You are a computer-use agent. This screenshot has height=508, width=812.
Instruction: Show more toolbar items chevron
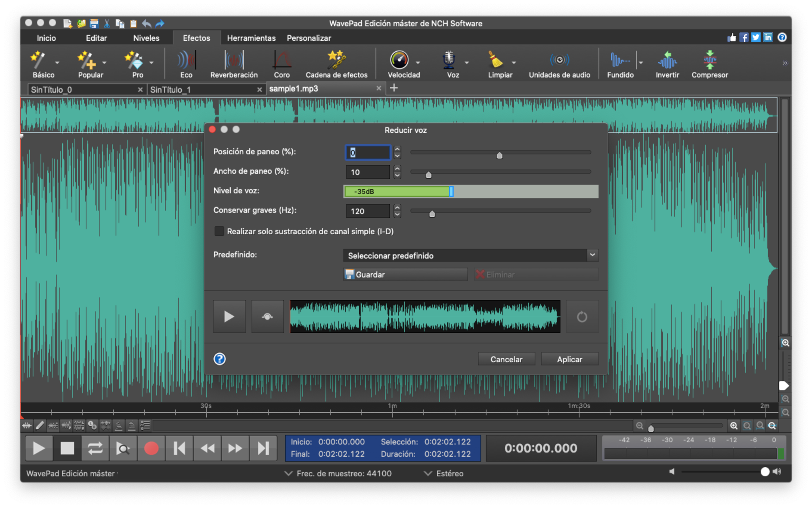pos(785,63)
